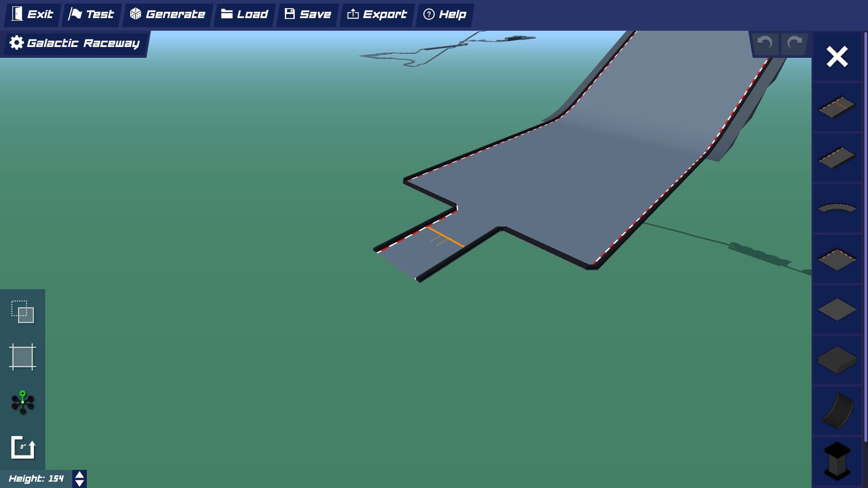The image size is (868, 488).
Task: Select the banked ramp curve piece
Action: [837, 411]
